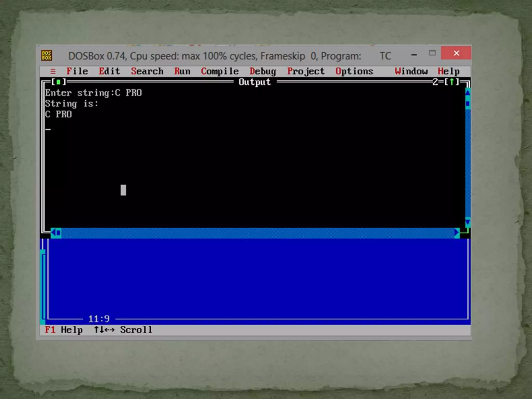532x399 pixels.
Task: Click the Output window's zoom arrow box
Action: [x=452, y=82]
